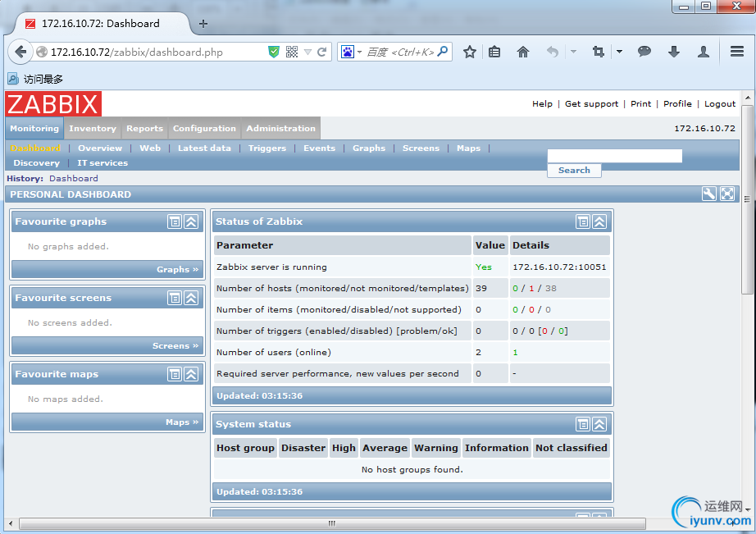Click the ZABBIX logo
The width and height of the screenshot is (756, 534).
pos(53,103)
